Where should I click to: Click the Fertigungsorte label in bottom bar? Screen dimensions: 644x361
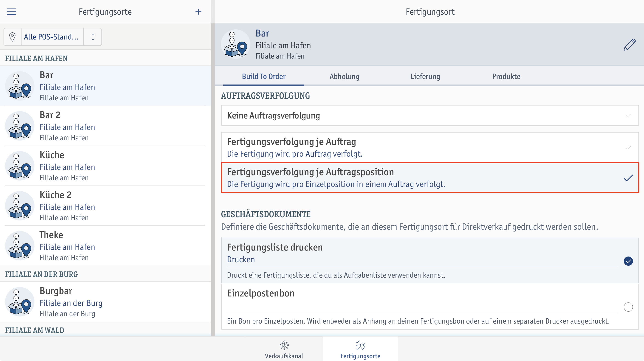pos(360,356)
